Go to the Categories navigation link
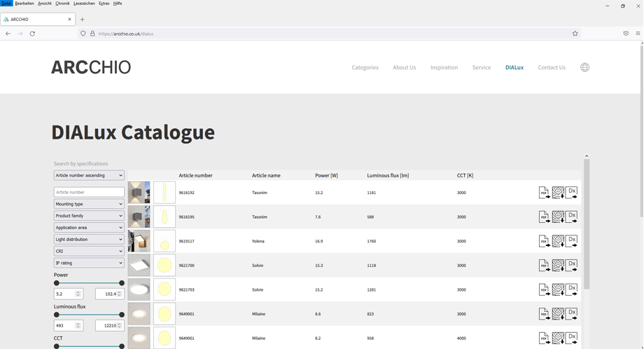This screenshot has height=349, width=644. tap(365, 67)
